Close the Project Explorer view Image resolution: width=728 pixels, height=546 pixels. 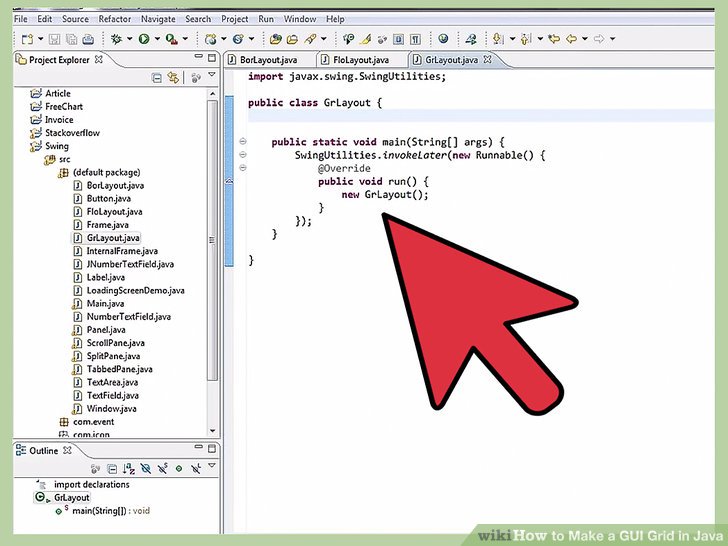tap(98, 59)
